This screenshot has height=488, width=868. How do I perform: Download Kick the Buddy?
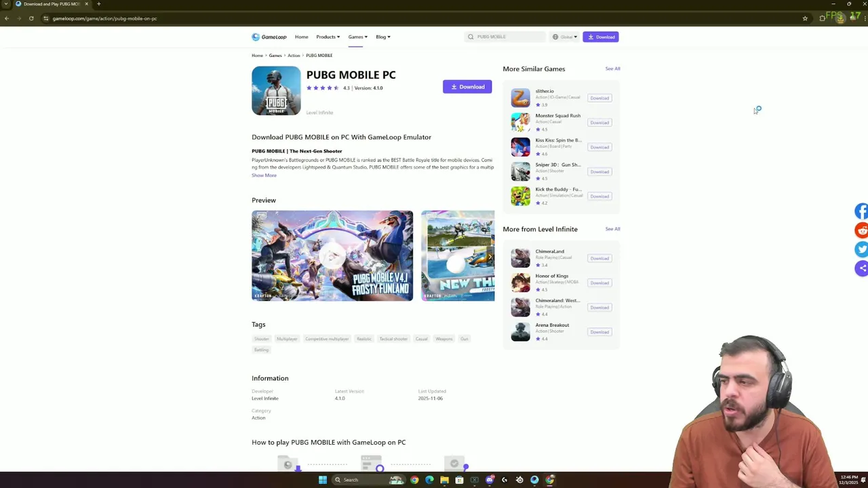(x=599, y=196)
